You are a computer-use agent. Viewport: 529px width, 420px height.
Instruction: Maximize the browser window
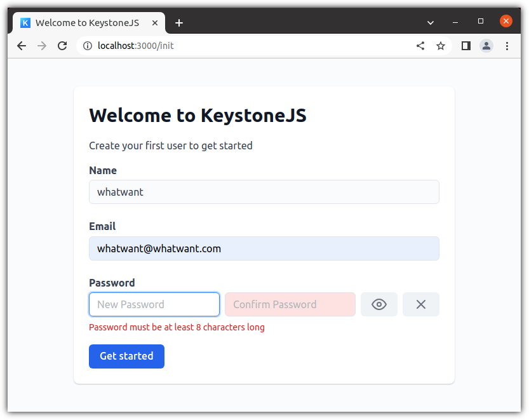[x=481, y=21]
